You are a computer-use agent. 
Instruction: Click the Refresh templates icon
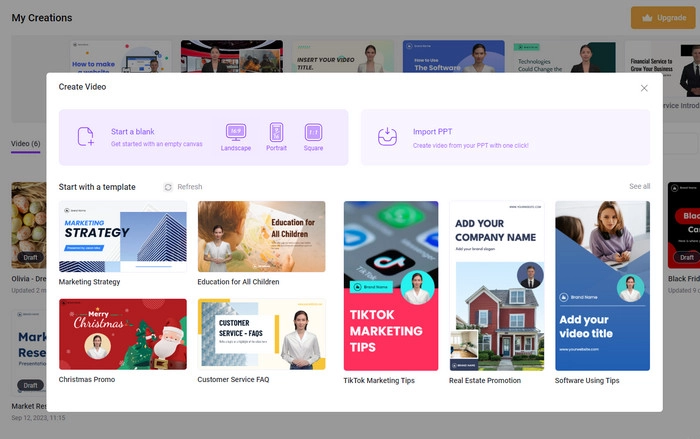click(x=168, y=187)
